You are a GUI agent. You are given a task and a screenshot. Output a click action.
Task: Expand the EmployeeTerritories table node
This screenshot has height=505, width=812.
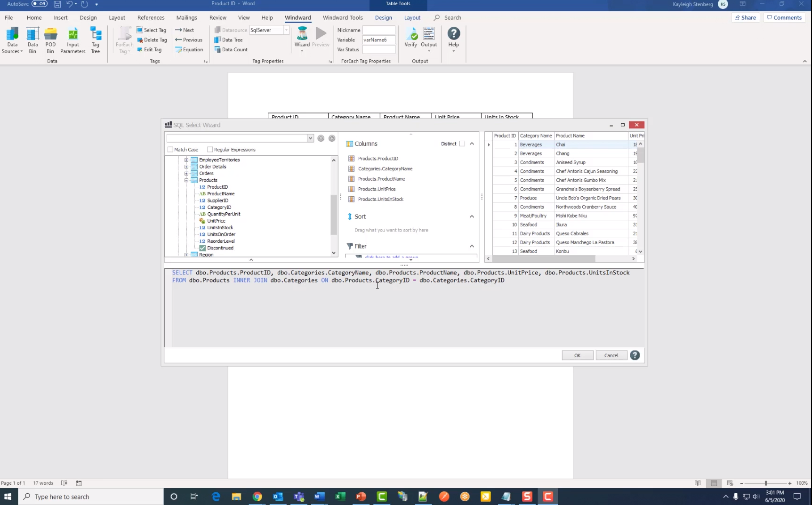tap(186, 160)
